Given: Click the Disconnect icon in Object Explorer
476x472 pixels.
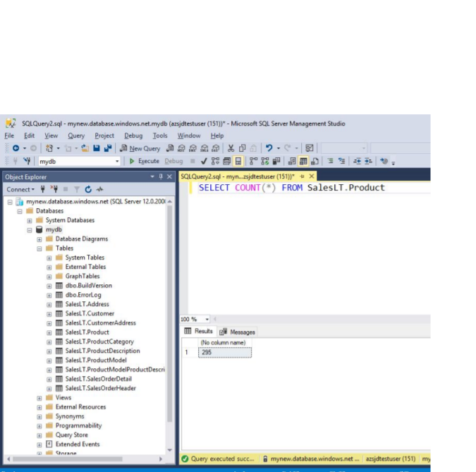Looking at the screenshot, I should click(x=54, y=189).
